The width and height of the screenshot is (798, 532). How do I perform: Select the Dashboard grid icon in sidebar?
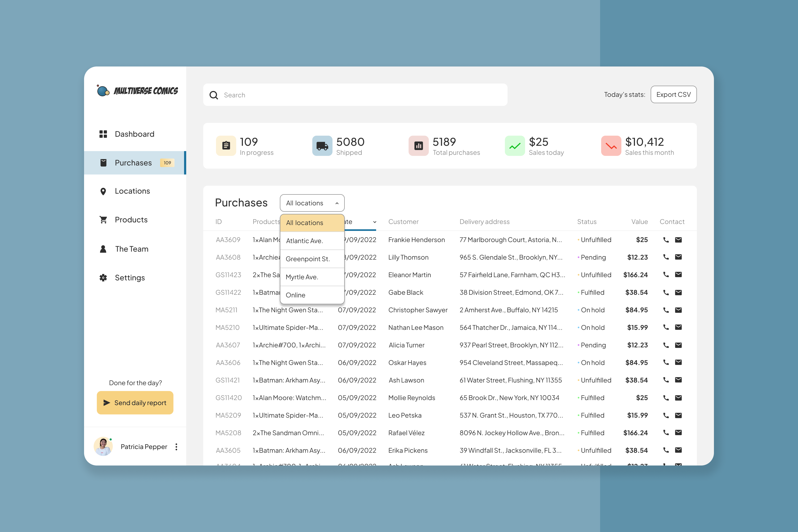103,134
